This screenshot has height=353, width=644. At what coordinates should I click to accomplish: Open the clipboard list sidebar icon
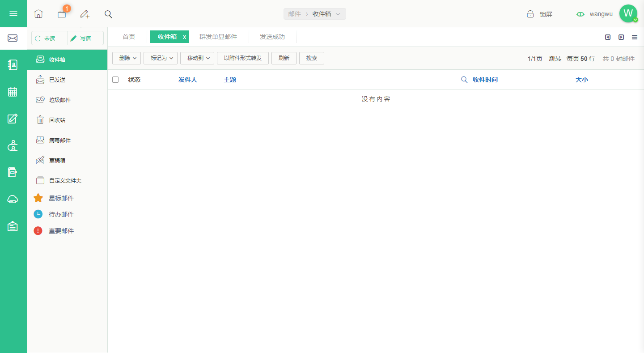pyautogui.click(x=13, y=226)
